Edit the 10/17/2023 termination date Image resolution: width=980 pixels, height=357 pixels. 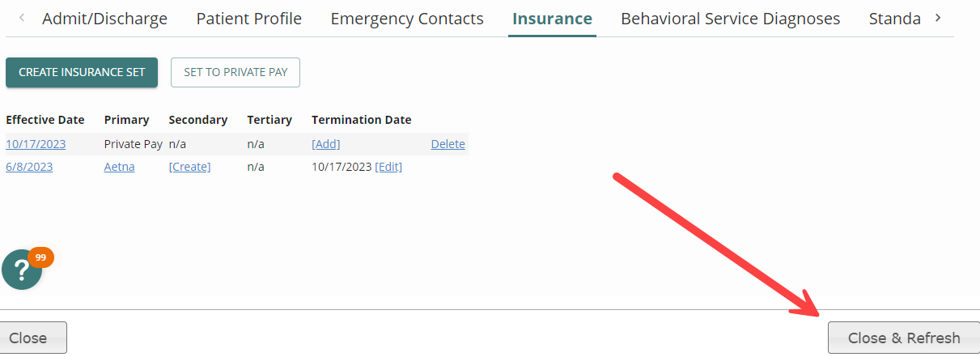(388, 167)
